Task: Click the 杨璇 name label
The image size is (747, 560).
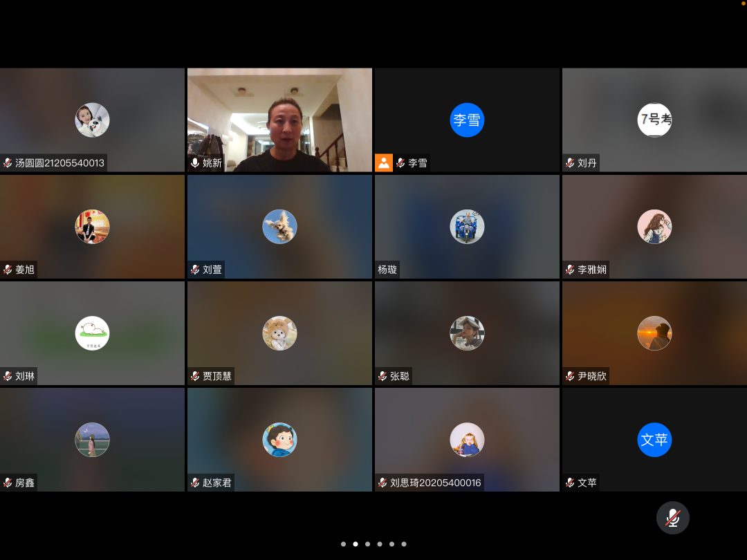Action: [x=387, y=270]
